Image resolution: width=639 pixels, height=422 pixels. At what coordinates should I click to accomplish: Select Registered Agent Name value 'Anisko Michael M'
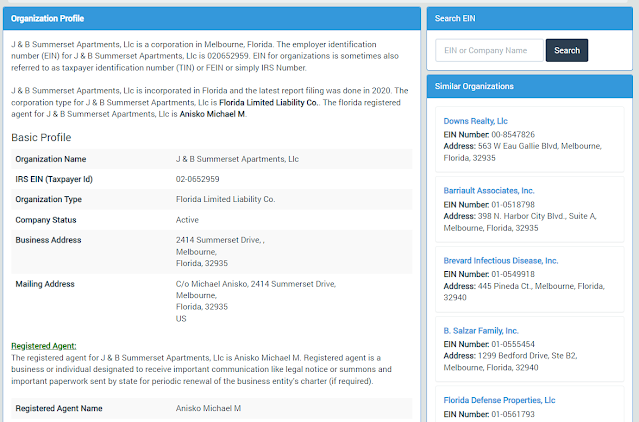[x=208, y=409]
